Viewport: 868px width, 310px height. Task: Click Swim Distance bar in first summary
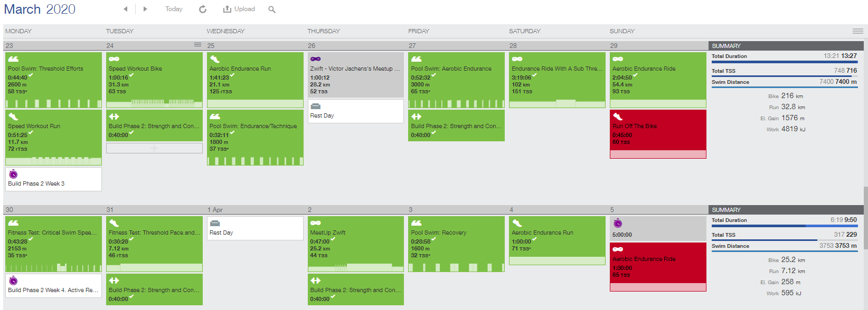(784, 88)
